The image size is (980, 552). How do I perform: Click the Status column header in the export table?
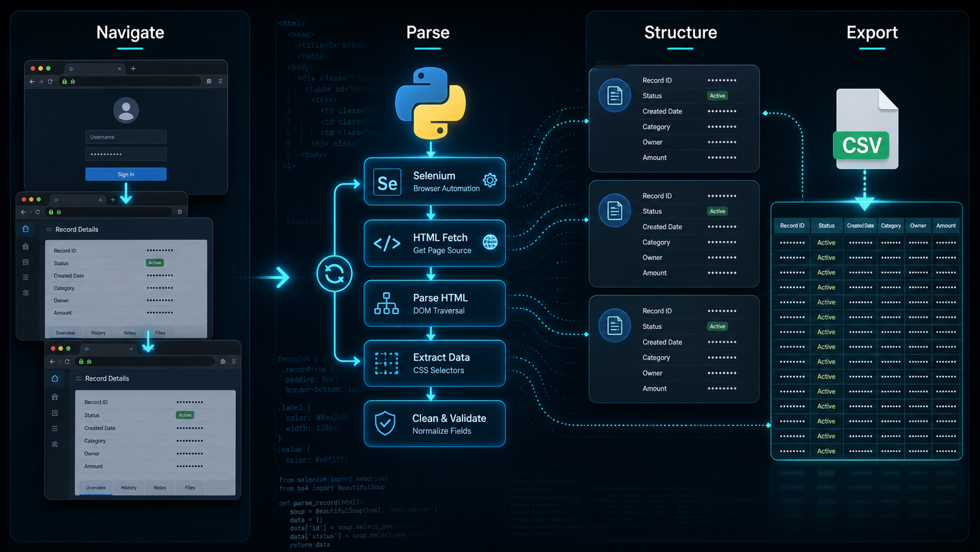826,226
